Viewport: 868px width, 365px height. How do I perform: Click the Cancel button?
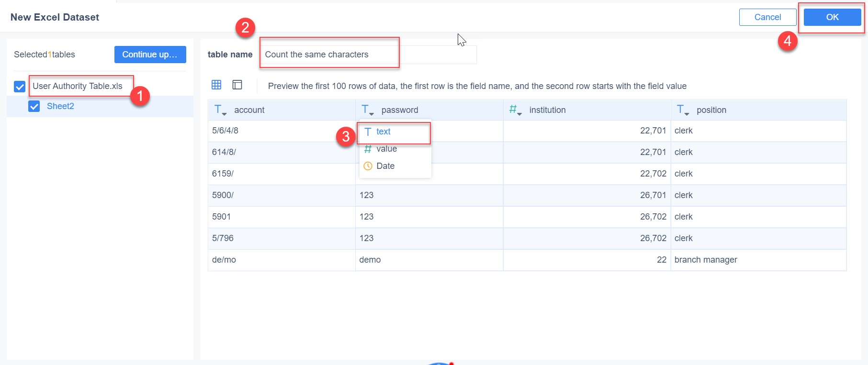(767, 17)
